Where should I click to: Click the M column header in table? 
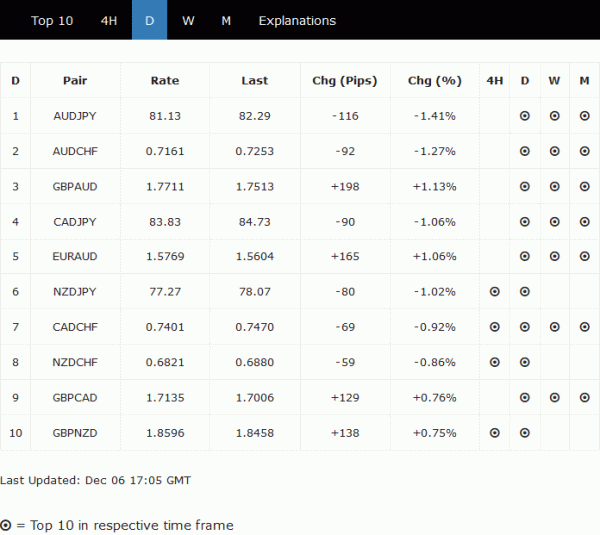[x=584, y=80]
